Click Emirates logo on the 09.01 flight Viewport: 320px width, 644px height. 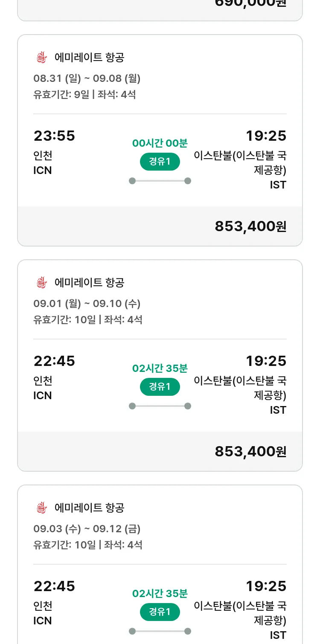click(x=41, y=283)
